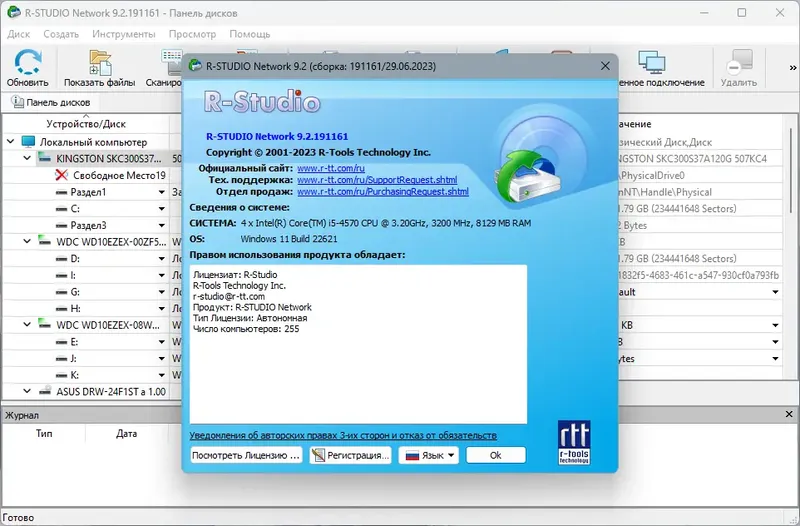Click the red X icon of Свободное Место19
Viewport: 800px width, 526px height.
tap(61, 175)
